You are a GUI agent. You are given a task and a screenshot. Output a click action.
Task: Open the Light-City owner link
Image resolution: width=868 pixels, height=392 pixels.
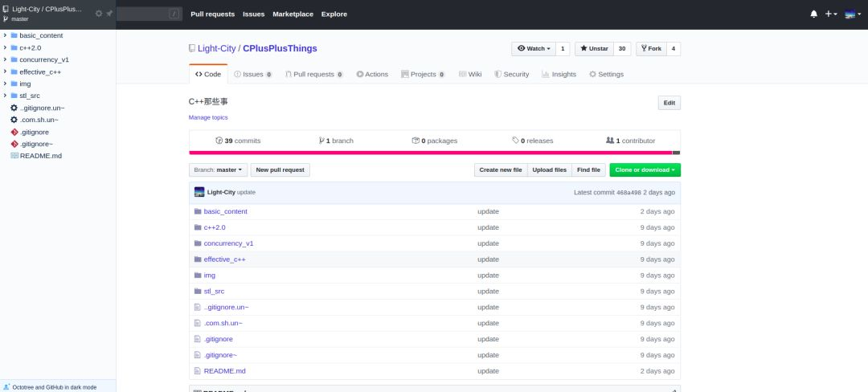coord(216,49)
